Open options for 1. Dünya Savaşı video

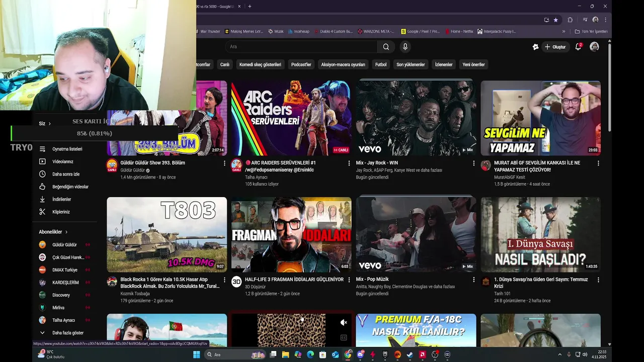[x=598, y=280]
